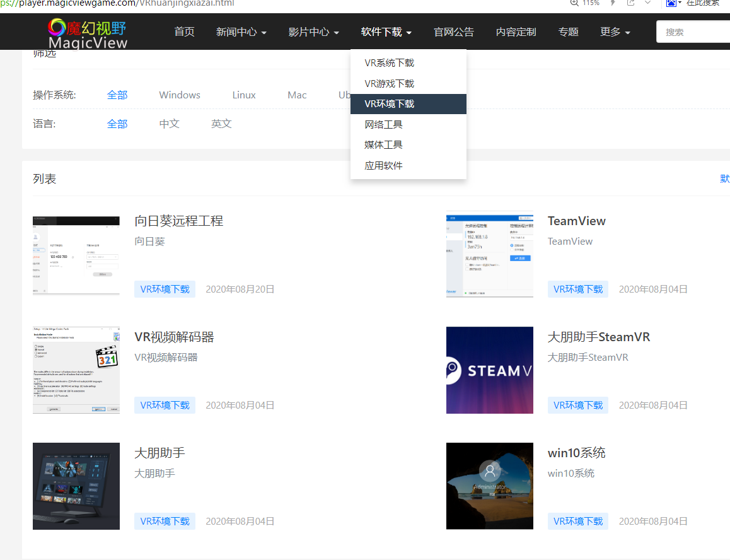730x560 pixels.
Task: Open the 内容定制 page
Action: coord(516,32)
